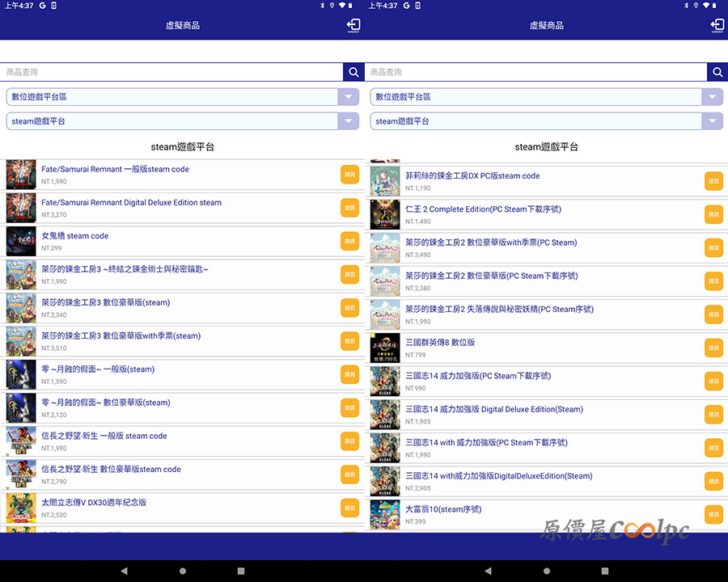728x582 pixels.
Task: Open the steam遊戲平台 dropdown in the right screen
Action: (712, 121)
